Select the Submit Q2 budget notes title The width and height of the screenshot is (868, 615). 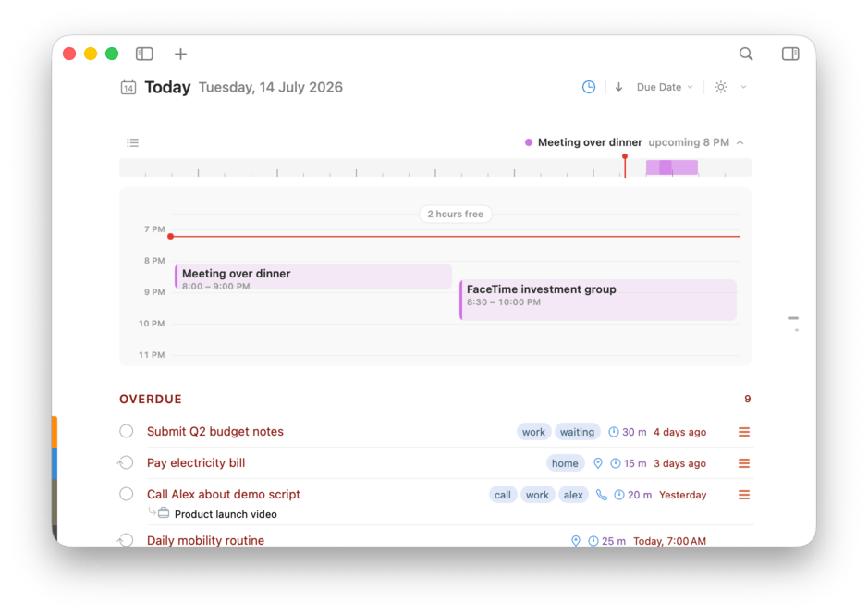pos(215,432)
